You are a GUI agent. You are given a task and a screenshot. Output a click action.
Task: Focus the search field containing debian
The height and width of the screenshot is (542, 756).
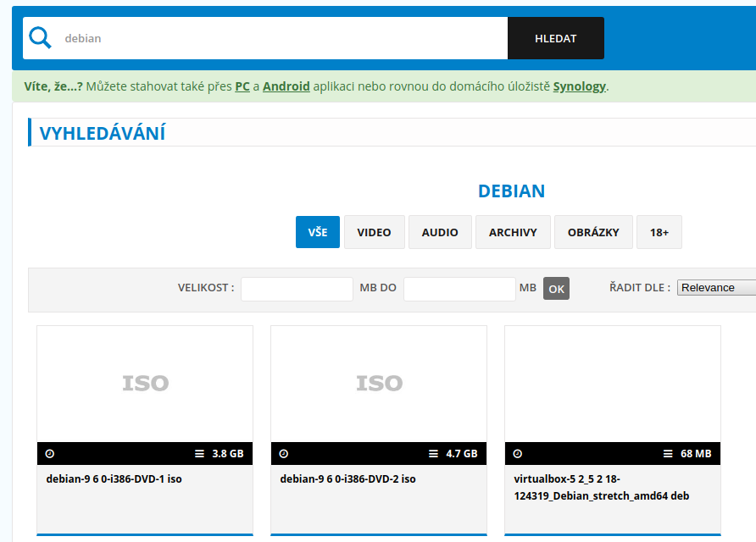click(265, 39)
